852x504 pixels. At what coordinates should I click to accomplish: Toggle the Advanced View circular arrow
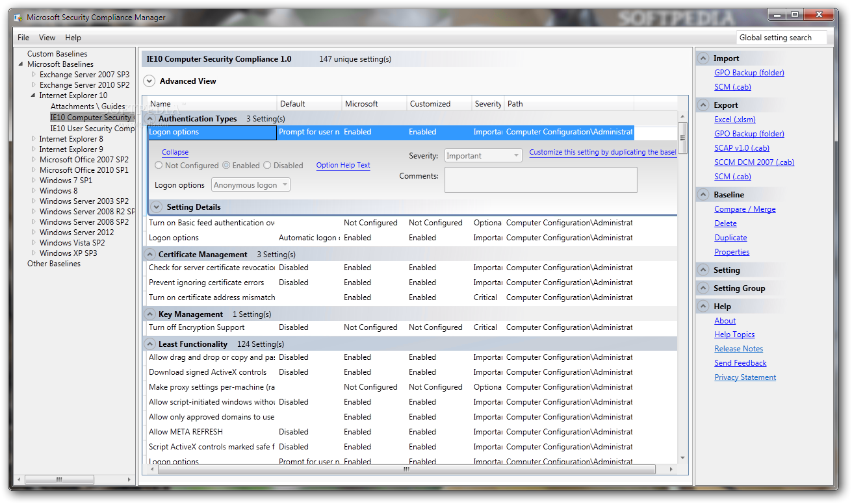pos(149,81)
